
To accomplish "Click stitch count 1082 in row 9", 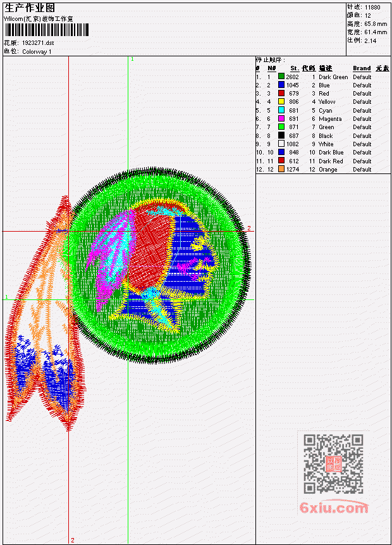I will [292, 144].
